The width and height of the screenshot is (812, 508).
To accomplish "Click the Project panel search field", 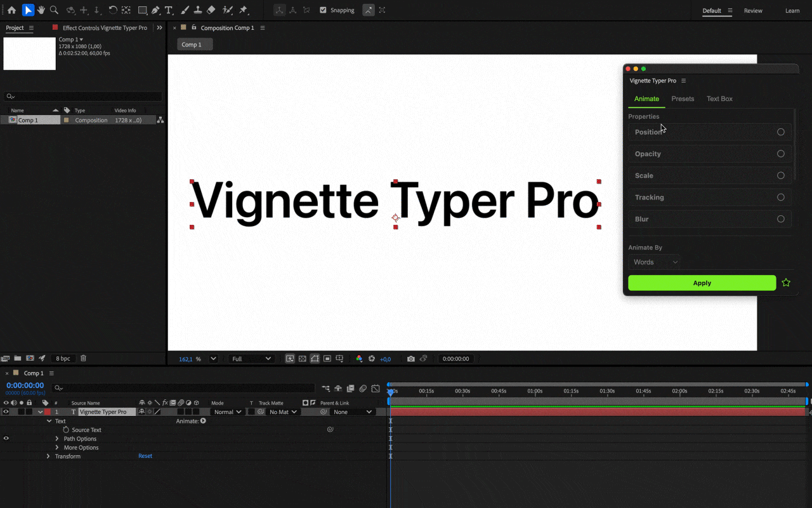I will pos(82,97).
